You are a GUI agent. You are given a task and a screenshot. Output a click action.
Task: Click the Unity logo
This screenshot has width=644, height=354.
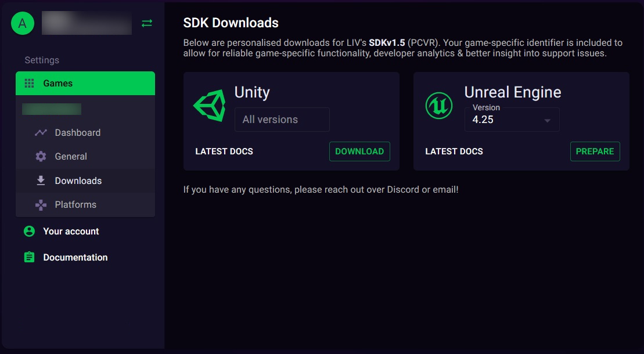(209, 106)
